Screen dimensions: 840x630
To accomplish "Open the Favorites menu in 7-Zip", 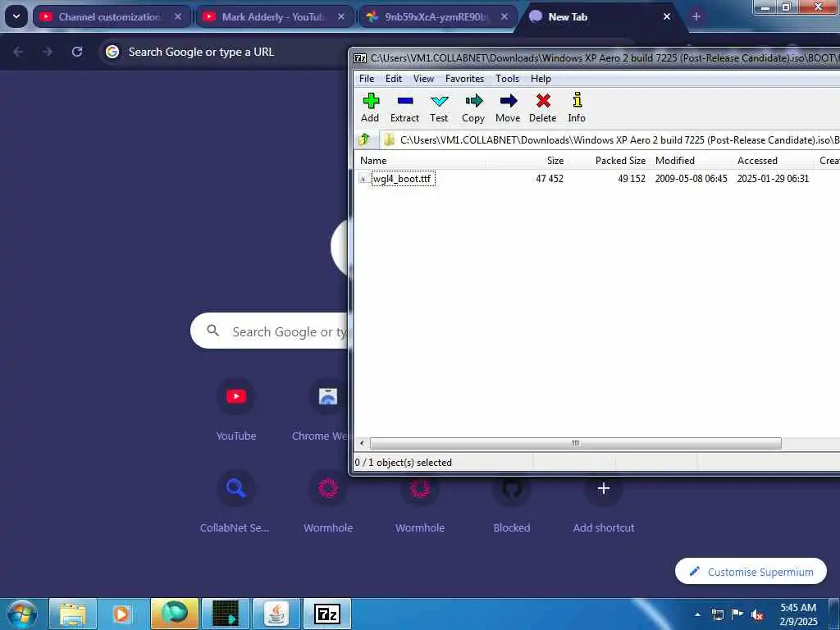I will (464, 79).
